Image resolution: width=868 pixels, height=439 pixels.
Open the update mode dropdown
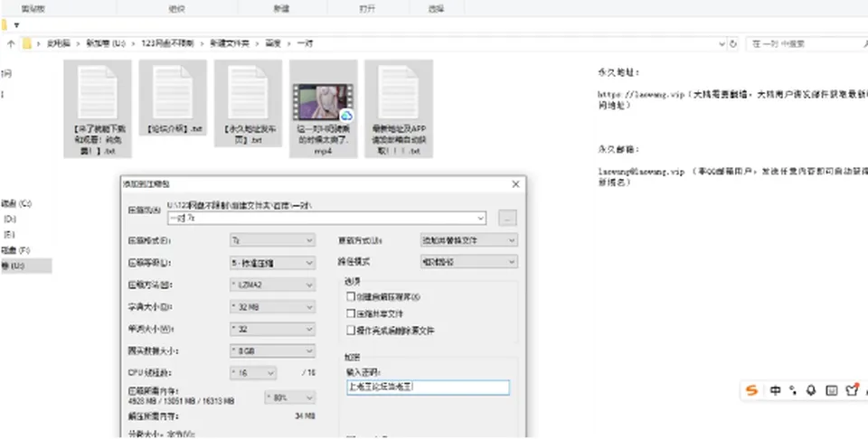469,240
